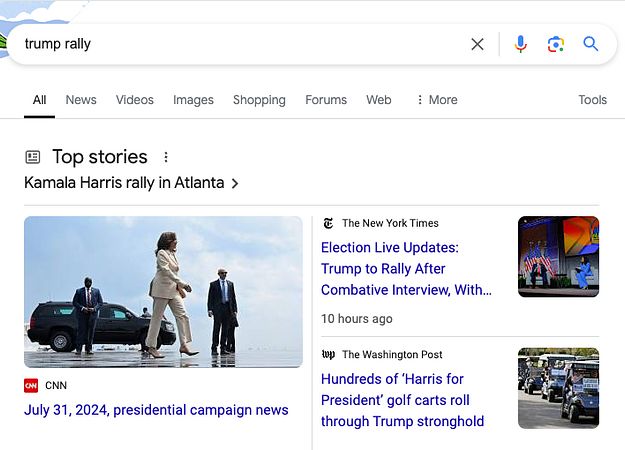This screenshot has width=625, height=450.
Task: Switch to the News tab
Action: coord(81,100)
